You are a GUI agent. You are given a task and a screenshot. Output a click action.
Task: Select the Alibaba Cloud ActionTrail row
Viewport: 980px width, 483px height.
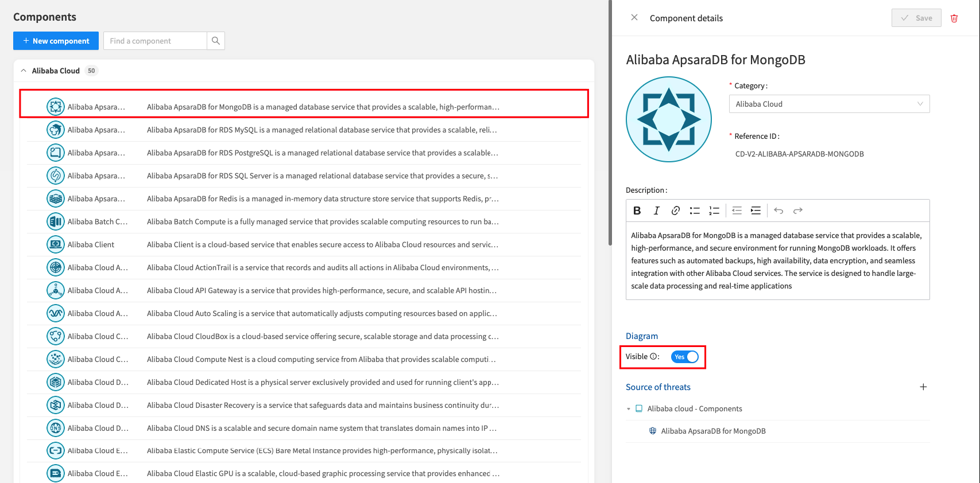point(304,267)
